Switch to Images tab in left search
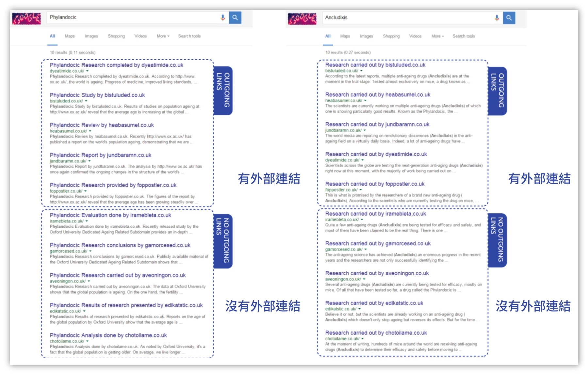 tap(91, 36)
